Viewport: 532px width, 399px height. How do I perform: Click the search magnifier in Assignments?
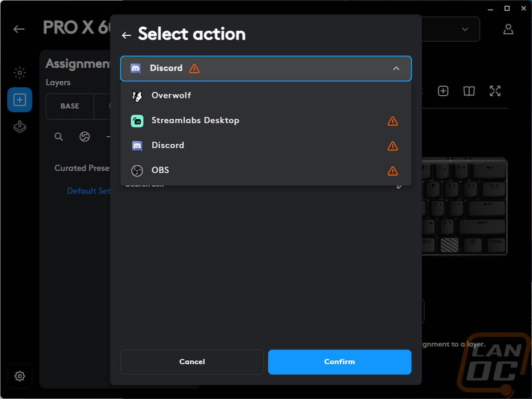59,137
